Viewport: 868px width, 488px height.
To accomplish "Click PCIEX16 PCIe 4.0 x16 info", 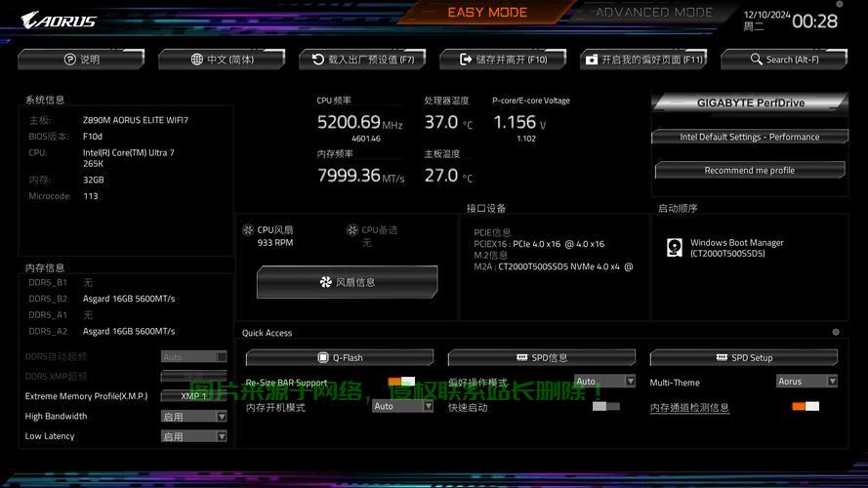I will click(539, 244).
